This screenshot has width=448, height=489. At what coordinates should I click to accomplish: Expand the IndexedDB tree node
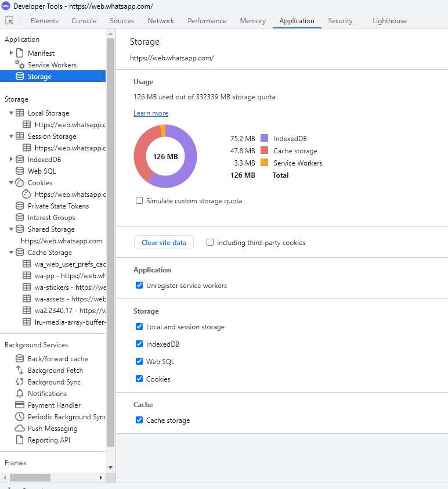11,159
